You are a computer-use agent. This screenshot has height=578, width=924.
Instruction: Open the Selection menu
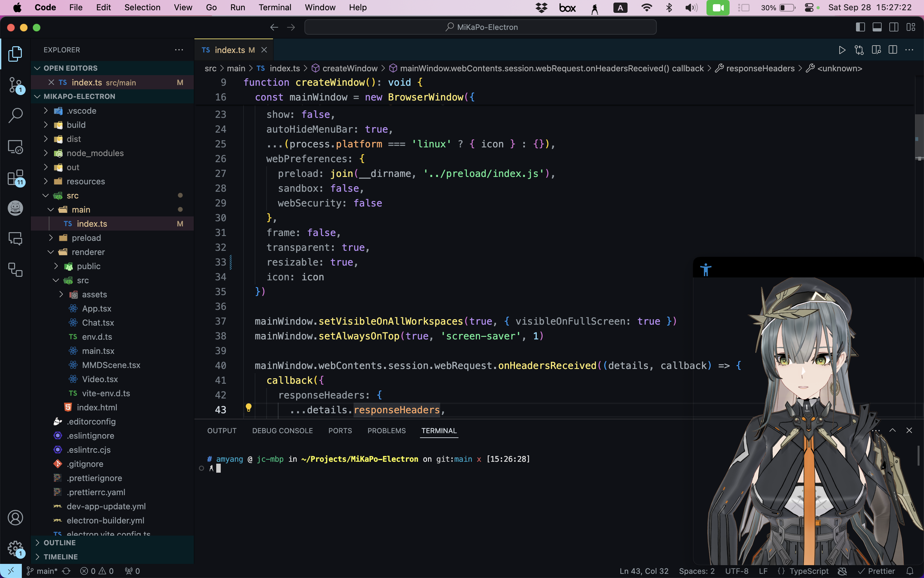pyautogui.click(x=142, y=8)
